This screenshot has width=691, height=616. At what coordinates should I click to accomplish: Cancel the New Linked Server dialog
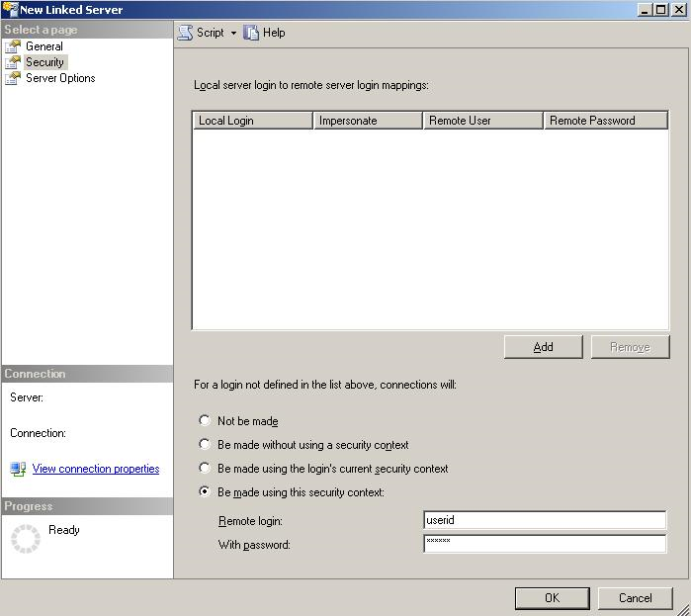[x=635, y=597]
